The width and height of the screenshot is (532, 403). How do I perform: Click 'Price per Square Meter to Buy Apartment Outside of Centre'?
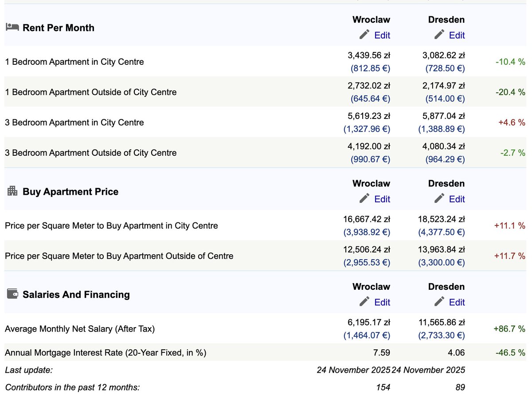[119, 256]
